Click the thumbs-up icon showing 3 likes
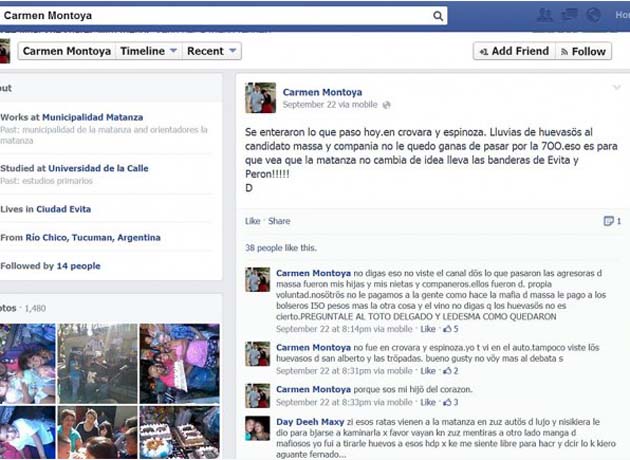 point(446,402)
